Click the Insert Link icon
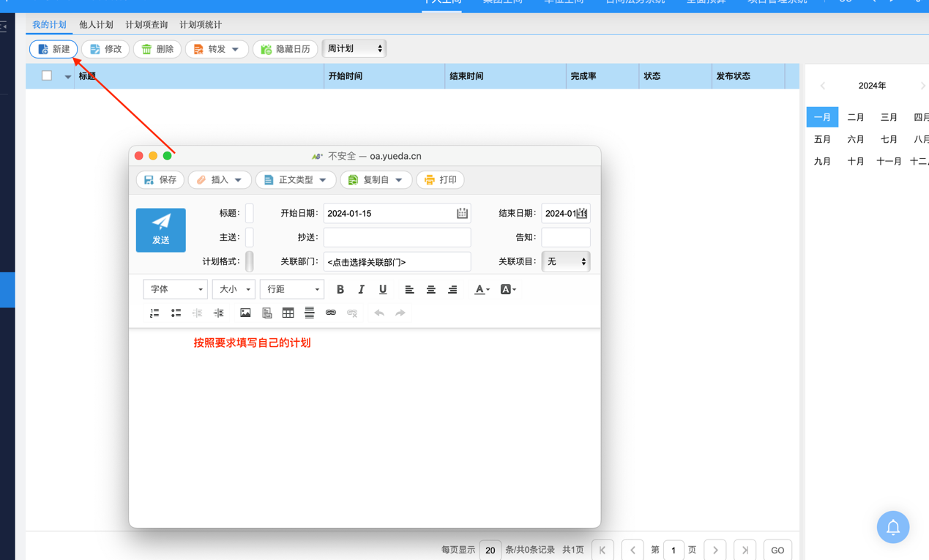Image resolution: width=929 pixels, height=560 pixels. click(x=331, y=313)
